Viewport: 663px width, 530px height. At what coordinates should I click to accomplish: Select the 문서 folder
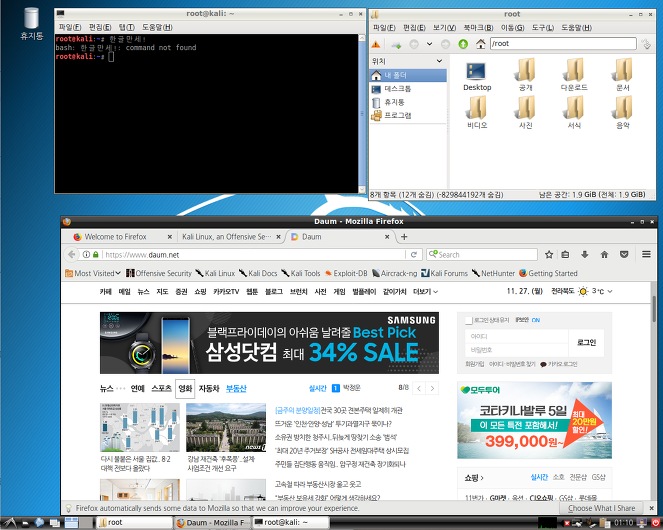623,75
